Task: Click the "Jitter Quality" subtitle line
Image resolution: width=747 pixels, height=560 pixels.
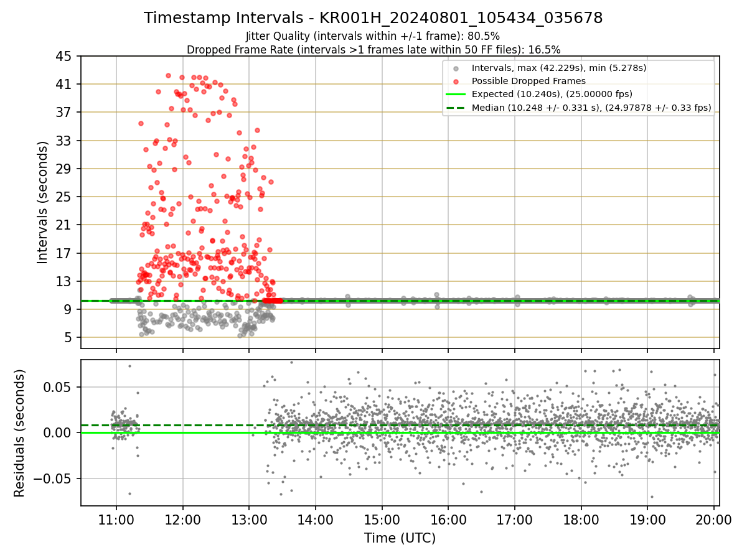Action: (373, 36)
